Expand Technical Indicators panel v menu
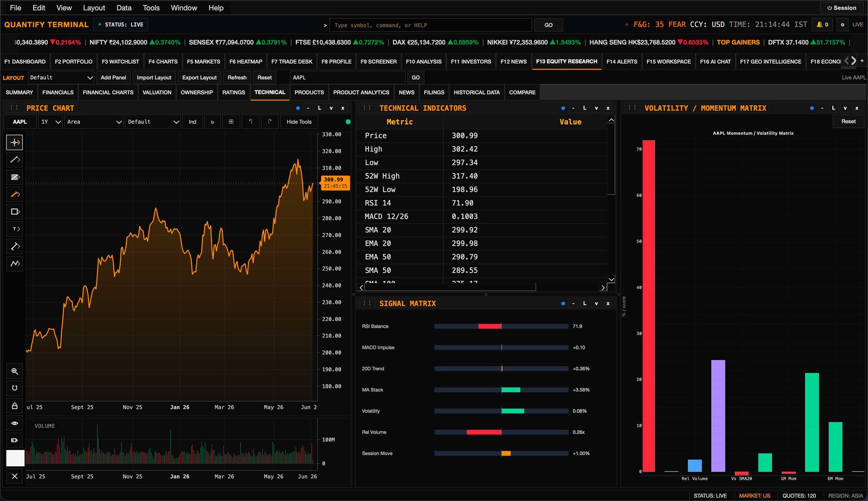The height and width of the screenshot is (501, 868). pyautogui.click(x=596, y=108)
